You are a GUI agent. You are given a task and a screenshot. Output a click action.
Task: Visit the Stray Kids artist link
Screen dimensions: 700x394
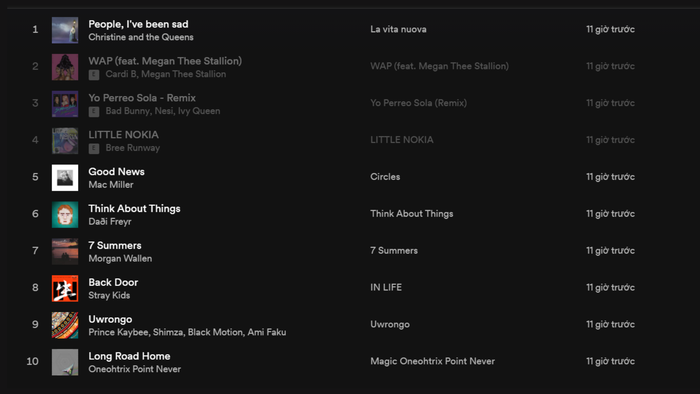109,295
